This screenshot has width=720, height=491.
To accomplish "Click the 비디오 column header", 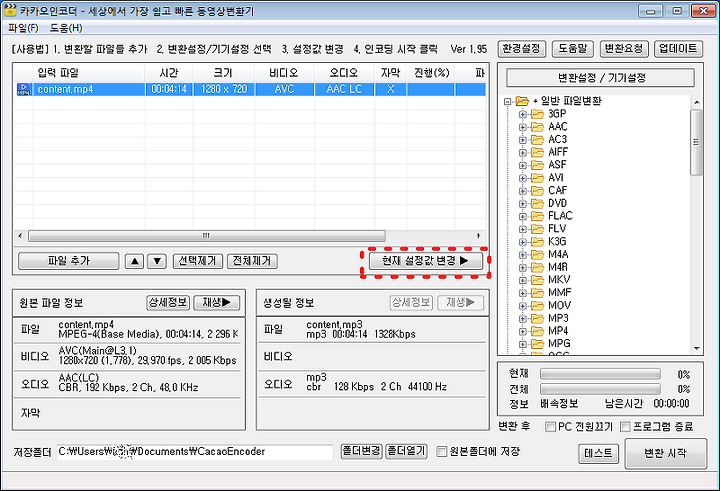I will [x=284, y=73].
